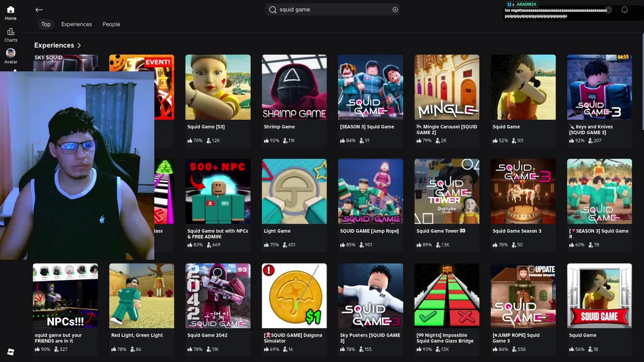The image size is (644, 362).
Task: Open the 500+ NPC game thumbnail
Action: pos(218,192)
